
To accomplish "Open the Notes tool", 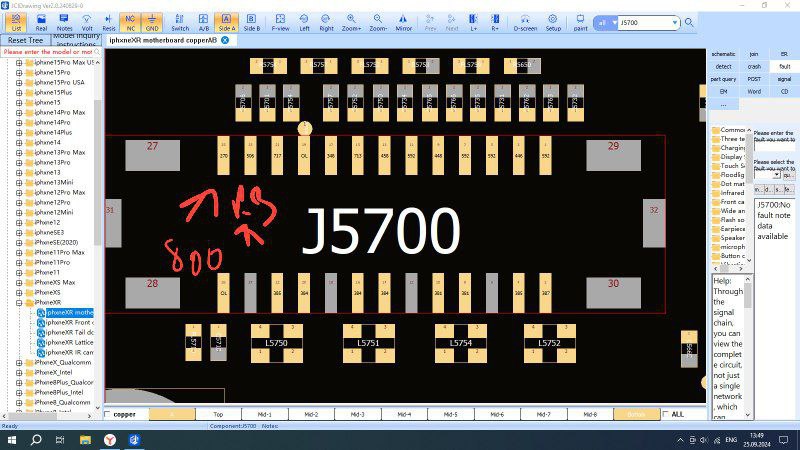I will (x=64, y=22).
